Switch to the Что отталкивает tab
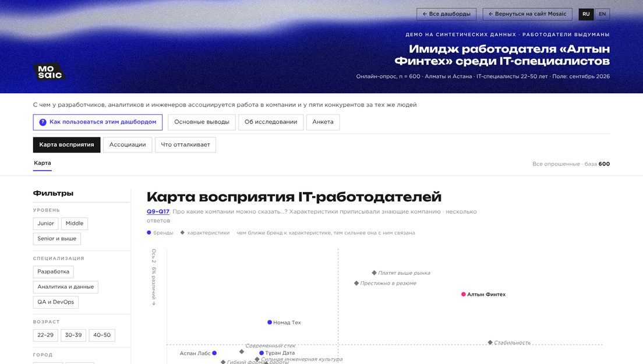The height and width of the screenshot is (364, 643). coord(185,144)
